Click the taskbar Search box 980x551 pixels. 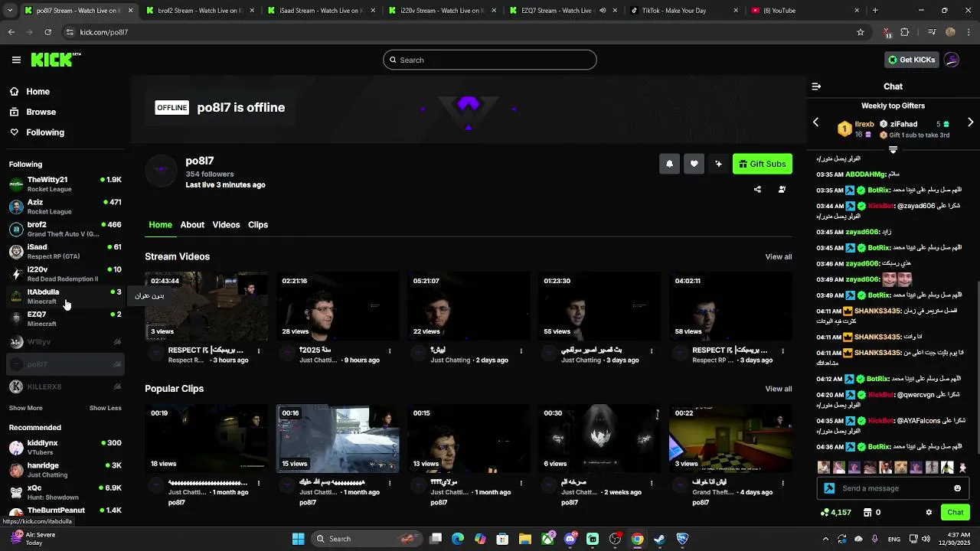click(x=365, y=539)
